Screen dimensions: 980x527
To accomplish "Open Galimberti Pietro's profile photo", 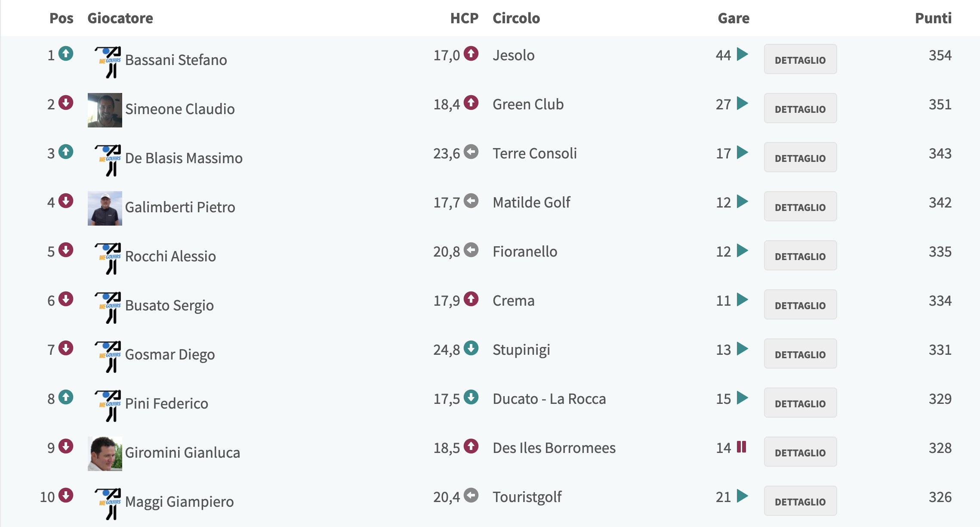I will pos(105,208).
